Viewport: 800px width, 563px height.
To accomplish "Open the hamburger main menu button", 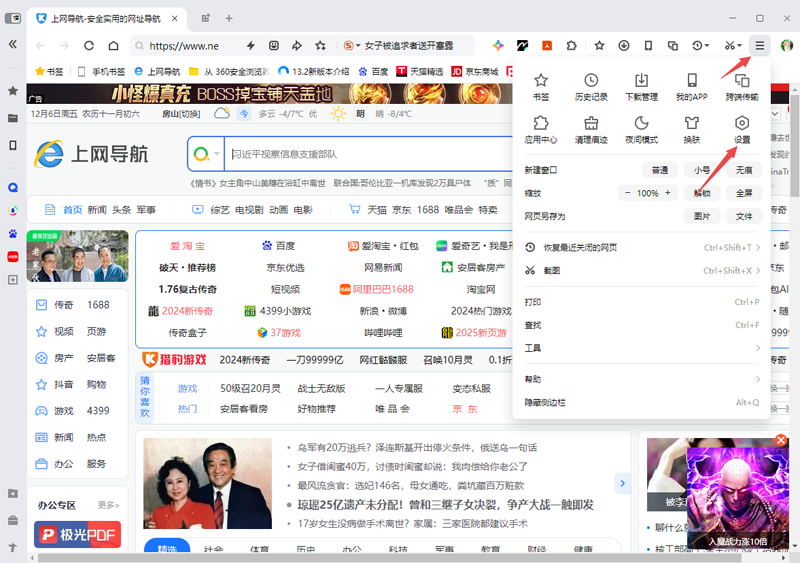I will 760,46.
